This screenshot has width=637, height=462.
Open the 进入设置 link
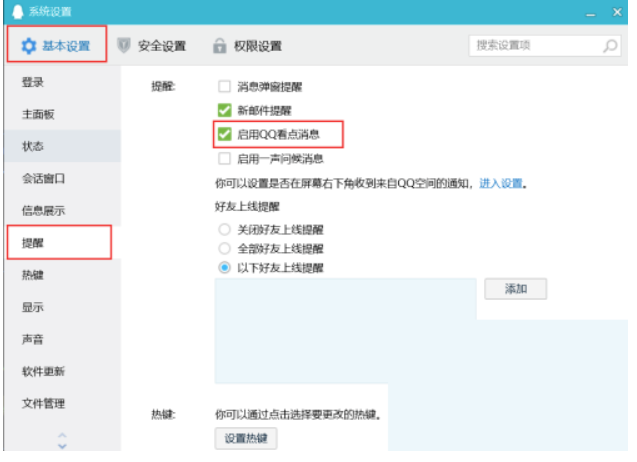pos(500,183)
